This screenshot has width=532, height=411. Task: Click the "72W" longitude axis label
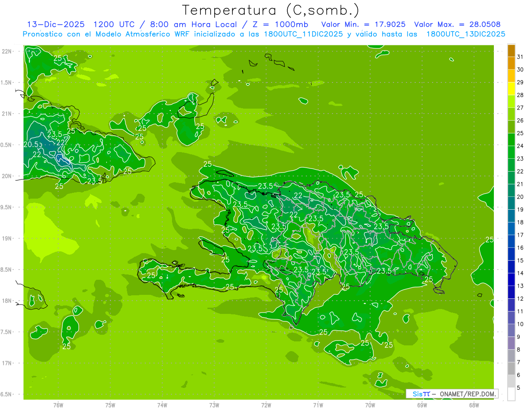click(x=266, y=405)
